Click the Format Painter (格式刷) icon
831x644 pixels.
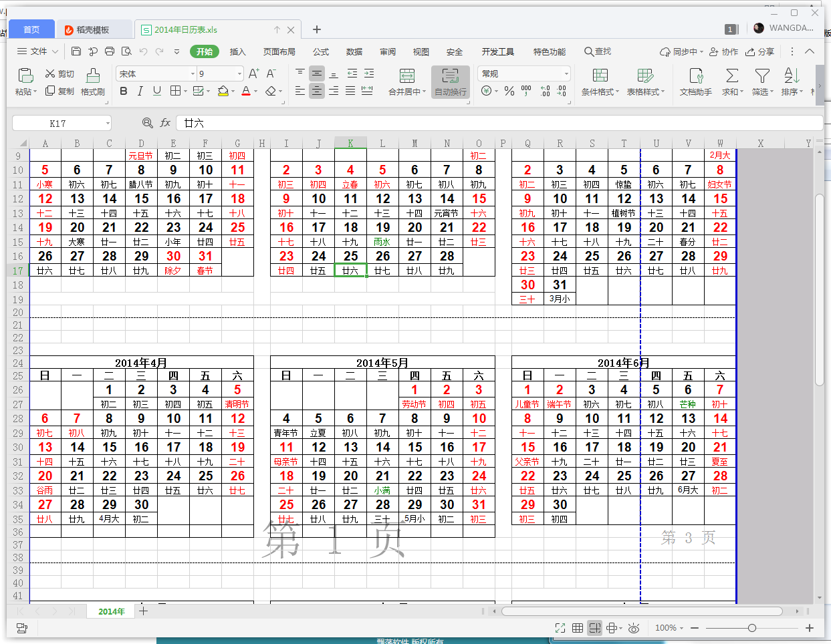(x=93, y=75)
